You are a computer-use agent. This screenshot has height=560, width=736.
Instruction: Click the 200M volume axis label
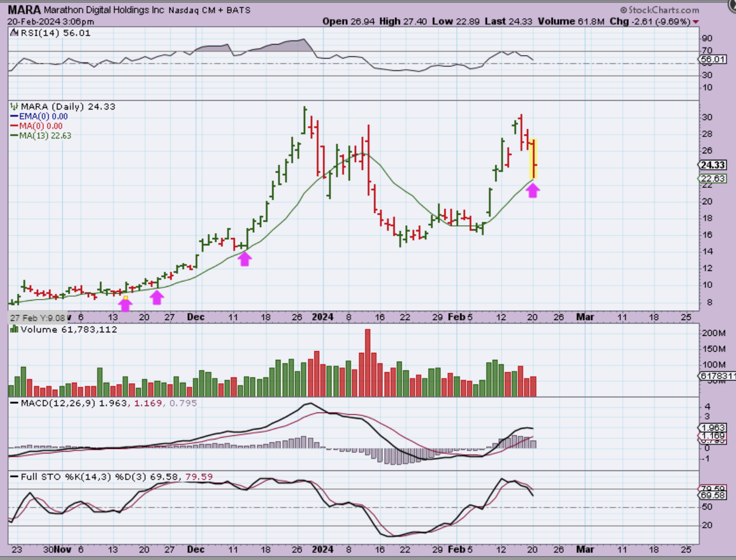(714, 333)
